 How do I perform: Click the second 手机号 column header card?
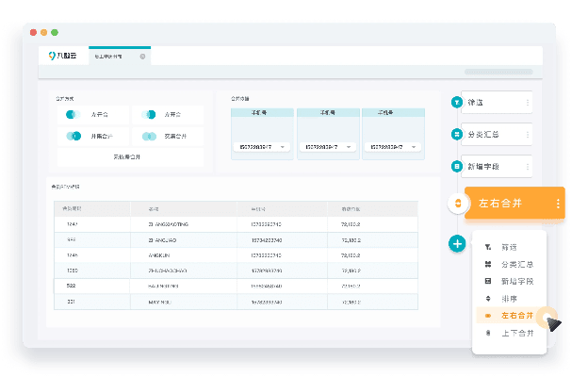(x=328, y=112)
